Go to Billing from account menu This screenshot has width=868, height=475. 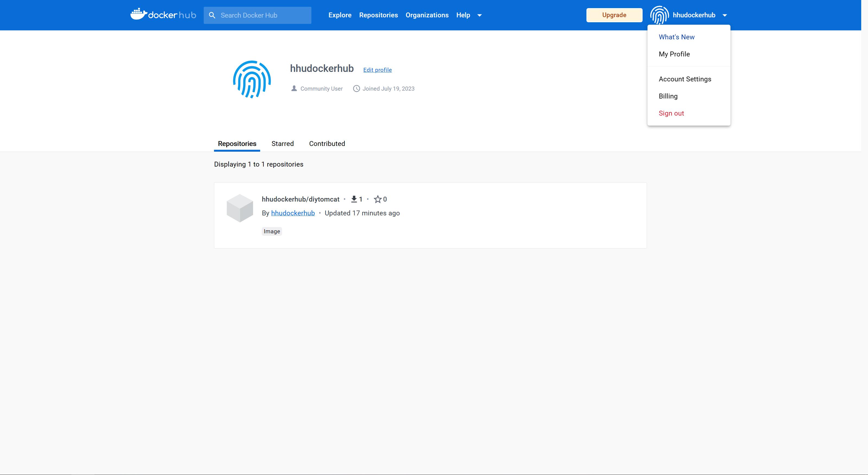click(x=668, y=96)
